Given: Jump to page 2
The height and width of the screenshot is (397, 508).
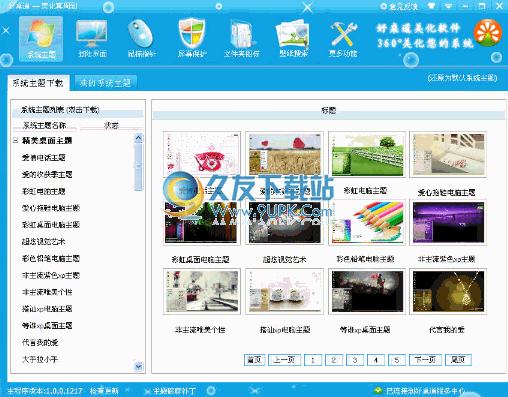Looking at the screenshot, I should pos(334,360).
